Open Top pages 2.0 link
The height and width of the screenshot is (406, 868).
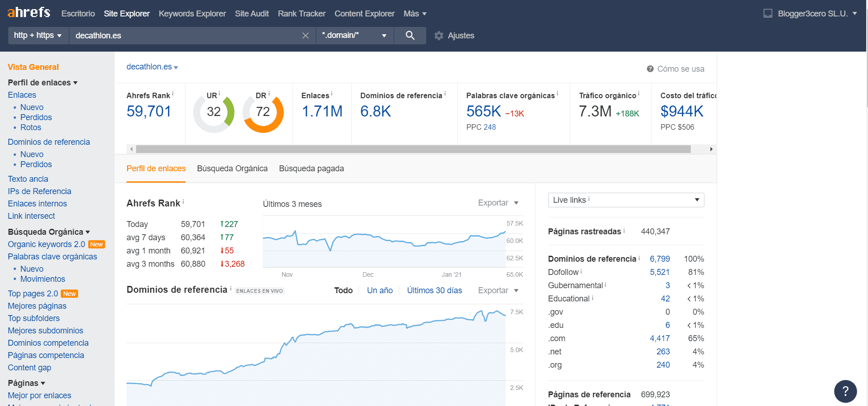(33, 294)
